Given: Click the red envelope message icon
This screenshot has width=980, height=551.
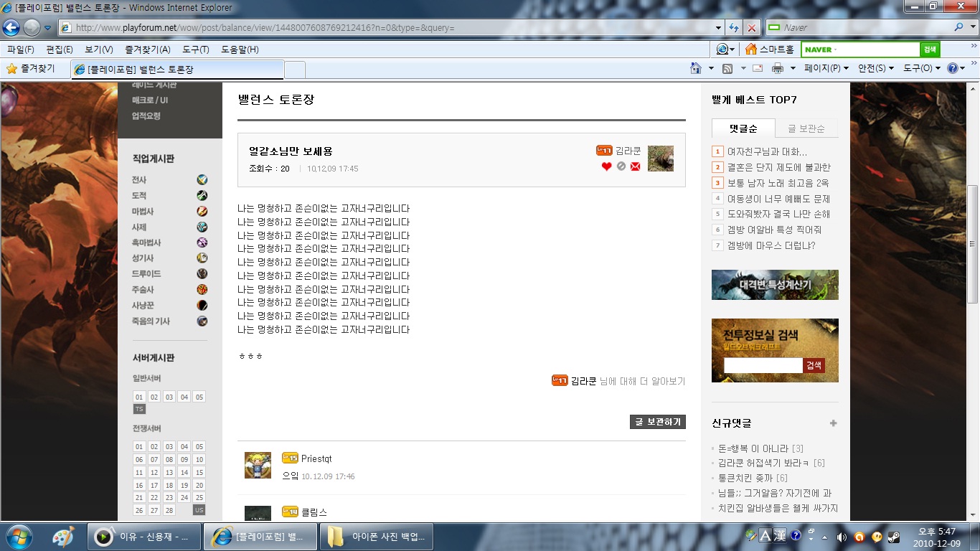Looking at the screenshot, I should click(x=635, y=166).
